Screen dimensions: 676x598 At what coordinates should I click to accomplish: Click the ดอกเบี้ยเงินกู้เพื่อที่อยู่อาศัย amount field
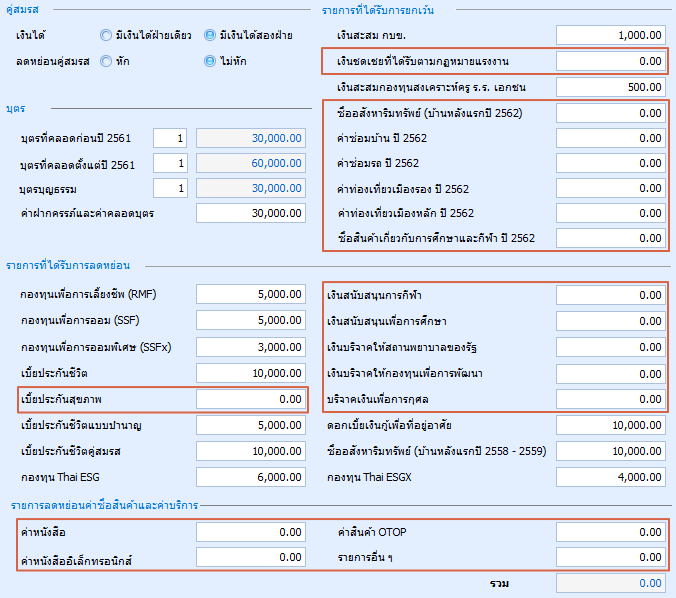611,425
